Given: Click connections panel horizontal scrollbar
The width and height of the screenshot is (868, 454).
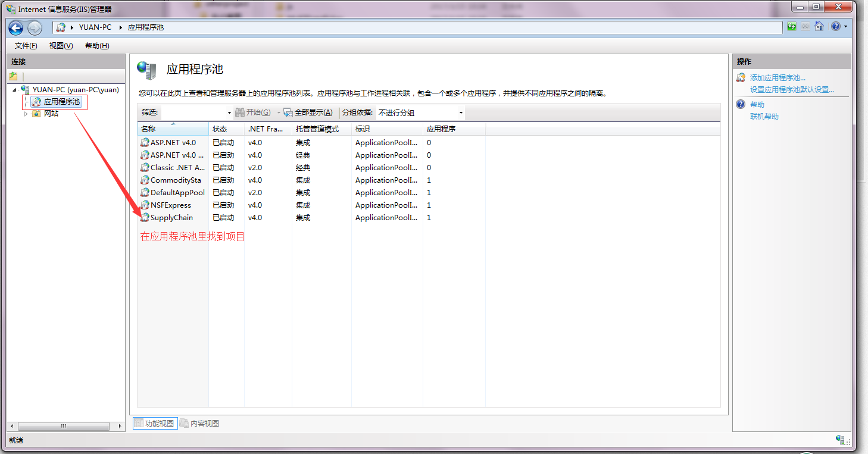Looking at the screenshot, I should [63, 427].
